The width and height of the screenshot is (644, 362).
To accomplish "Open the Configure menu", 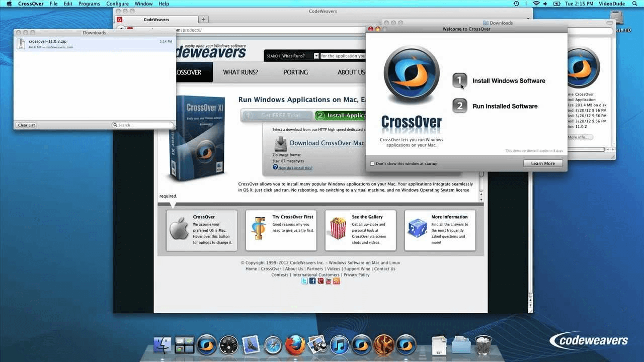I will pos(118,4).
